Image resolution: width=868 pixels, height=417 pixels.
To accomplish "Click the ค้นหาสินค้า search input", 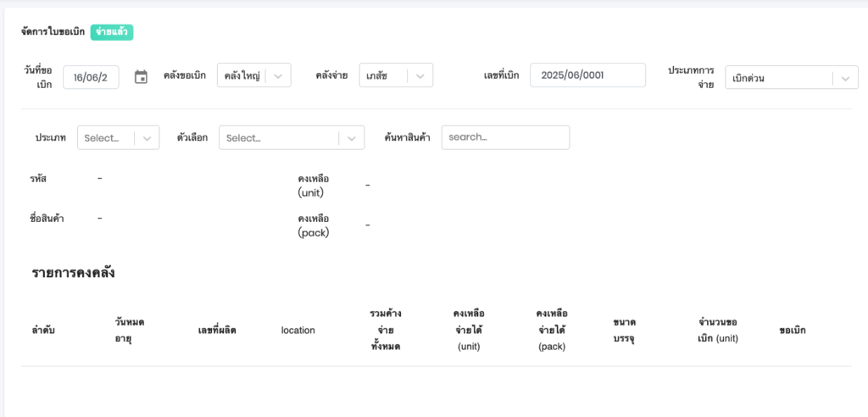I will [505, 137].
